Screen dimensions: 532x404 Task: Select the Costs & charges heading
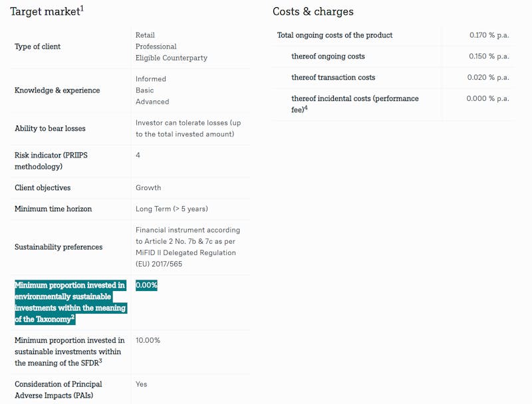(x=313, y=11)
